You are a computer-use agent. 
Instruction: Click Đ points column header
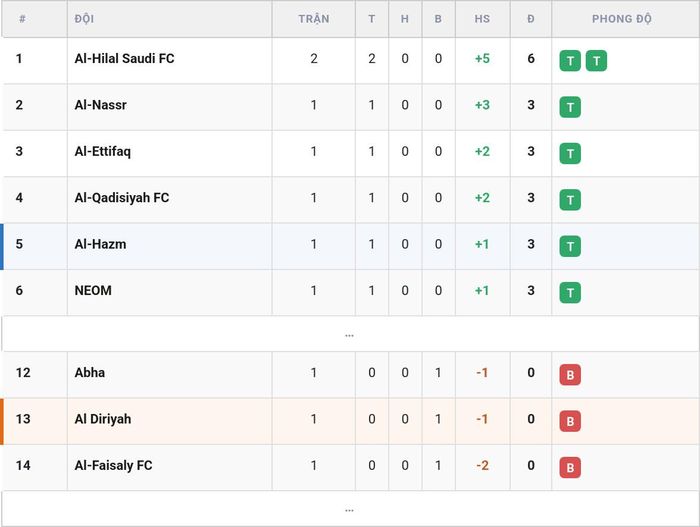pos(531,19)
